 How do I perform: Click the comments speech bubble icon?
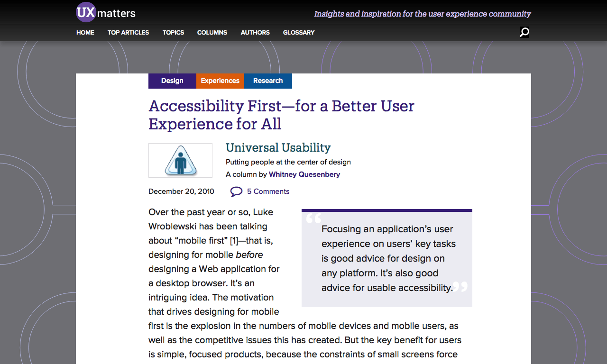click(x=236, y=191)
